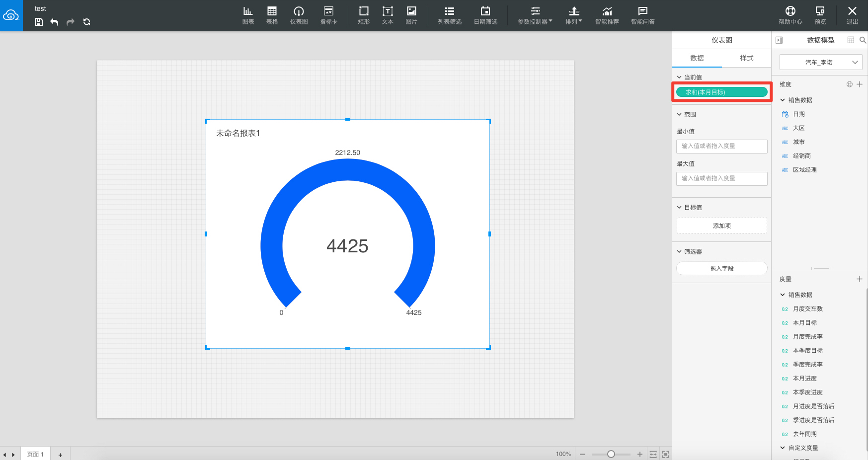
Task: Collapse the 筛选器 section
Action: (x=679, y=251)
